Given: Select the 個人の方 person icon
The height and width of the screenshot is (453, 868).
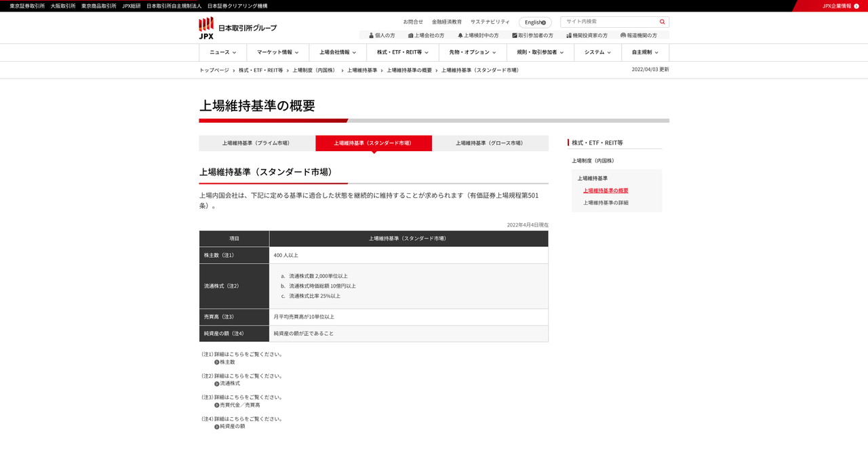Looking at the screenshot, I should pos(370,35).
